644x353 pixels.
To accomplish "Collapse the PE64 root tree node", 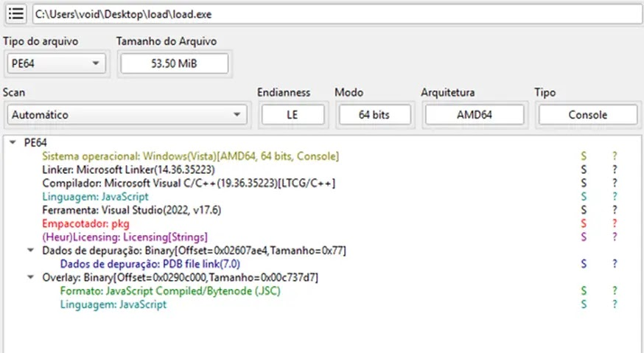I will click(x=14, y=143).
